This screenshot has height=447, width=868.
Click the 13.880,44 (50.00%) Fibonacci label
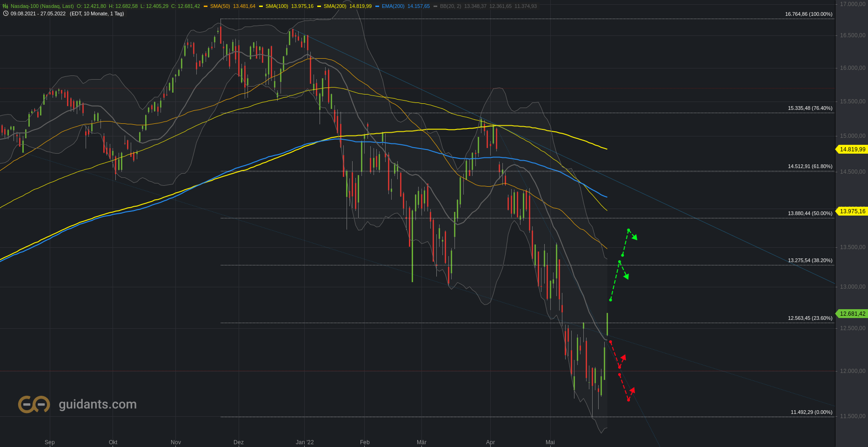pyautogui.click(x=810, y=213)
